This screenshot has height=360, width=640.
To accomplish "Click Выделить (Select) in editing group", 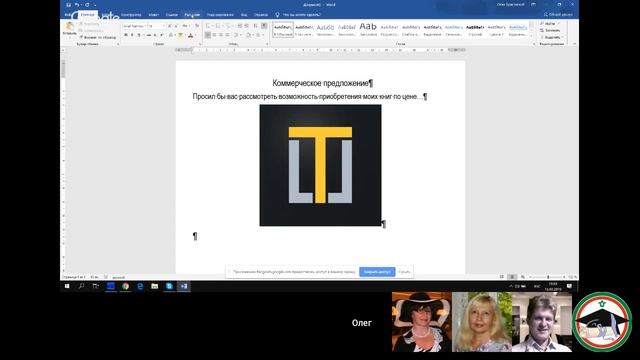I will 552,37.
